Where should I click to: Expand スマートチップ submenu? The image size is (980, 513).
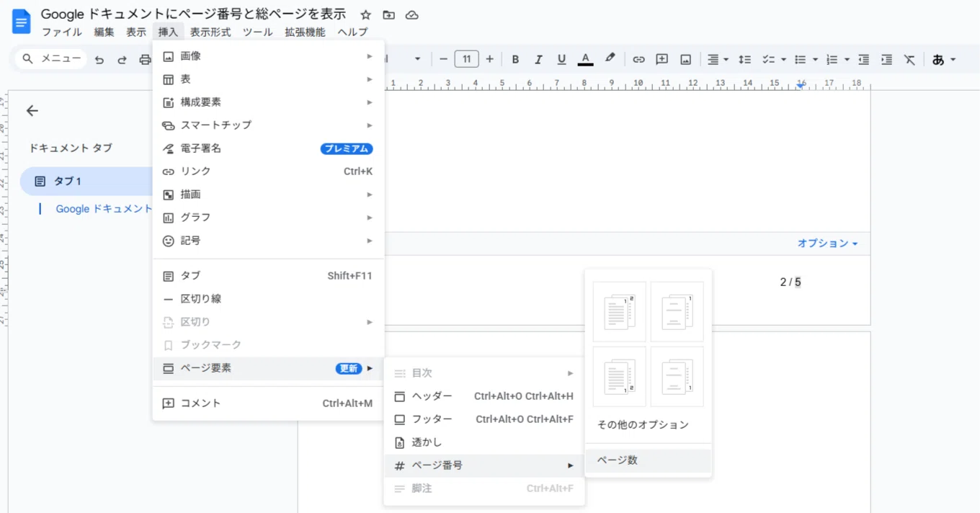click(268, 125)
